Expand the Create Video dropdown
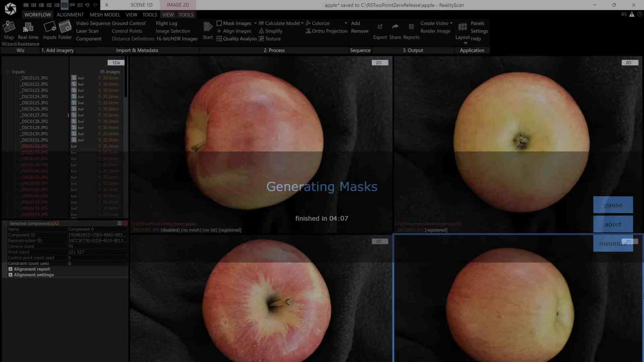644x362 pixels. [451, 23]
